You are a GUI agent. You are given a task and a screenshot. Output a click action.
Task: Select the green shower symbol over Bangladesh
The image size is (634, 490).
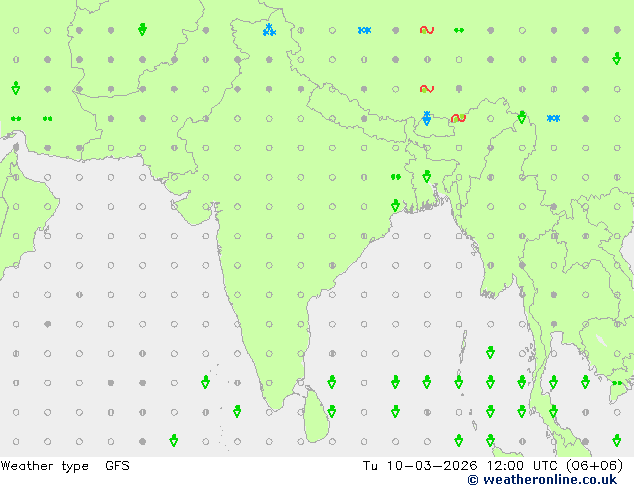427,177
